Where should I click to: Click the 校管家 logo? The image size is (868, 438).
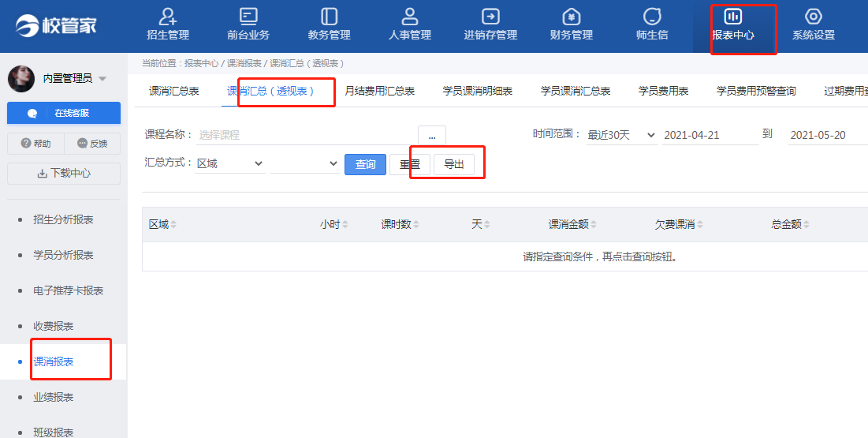pyautogui.click(x=56, y=25)
